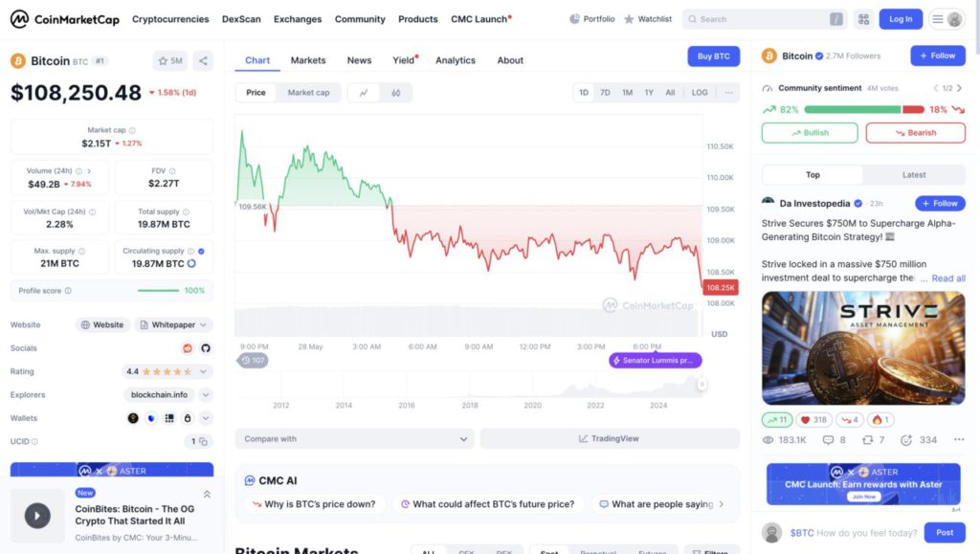
Task: Vote Bearish on community sentiment
Action: (x=915, y=133)
